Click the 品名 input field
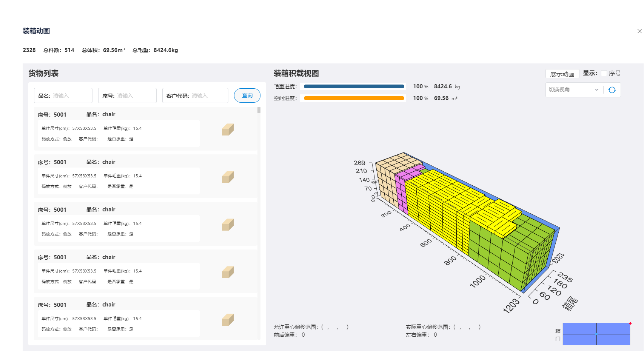 click(x=68, y=95)
